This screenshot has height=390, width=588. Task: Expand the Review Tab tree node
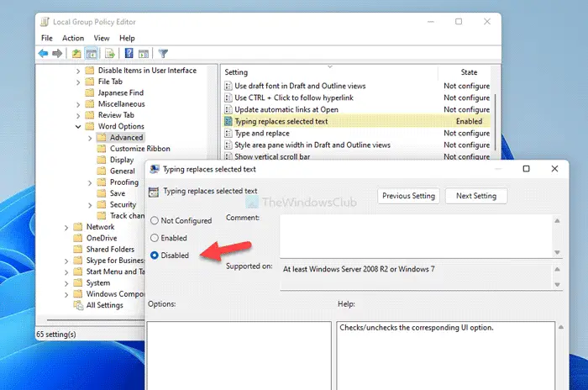click(78, 116)
